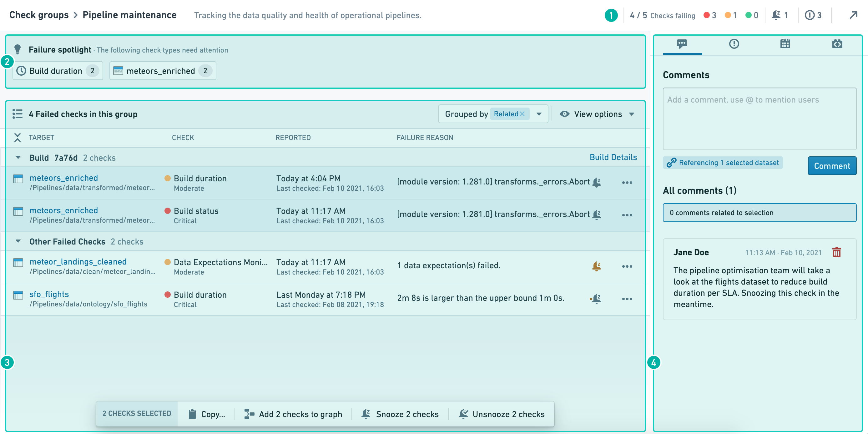Collapse the Build 7a76d group

(18, 157)
